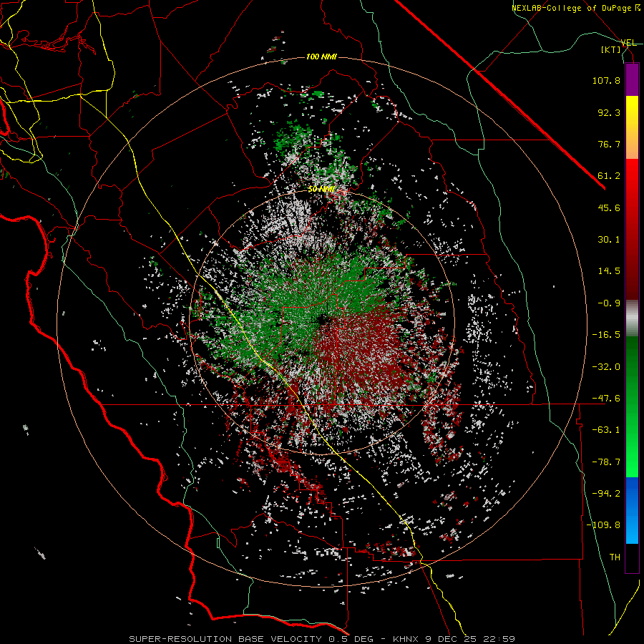
Task: Click the -78.7 velocity scale value
Action: click(x=606, y=462)
